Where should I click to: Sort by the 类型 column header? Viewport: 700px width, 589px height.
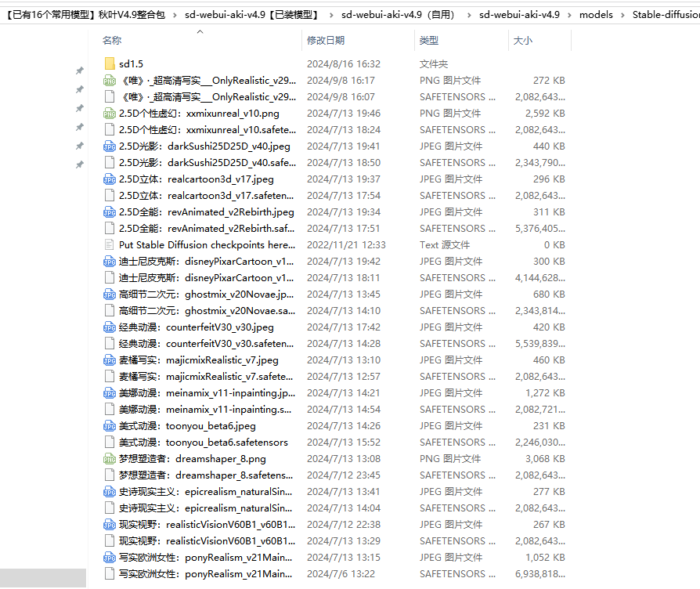[429, 41]
